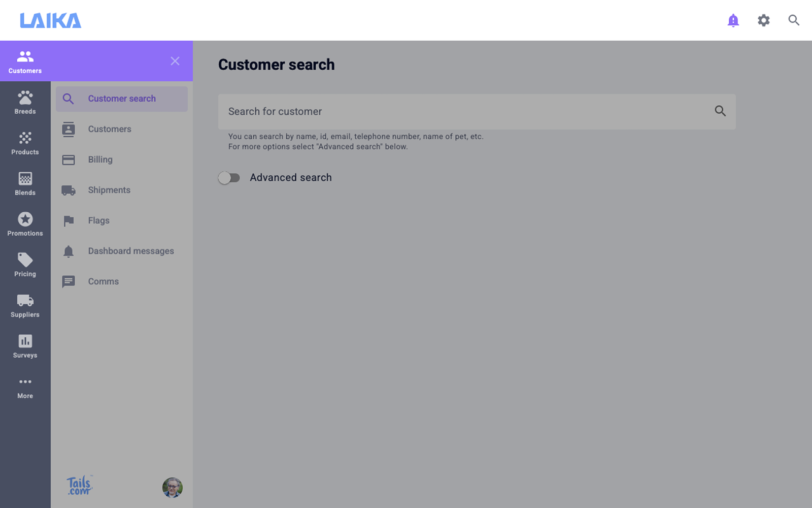This screenshot has height=508, width=812.
Task: Open the user profile avatar
Action: [x=172, y=488]
